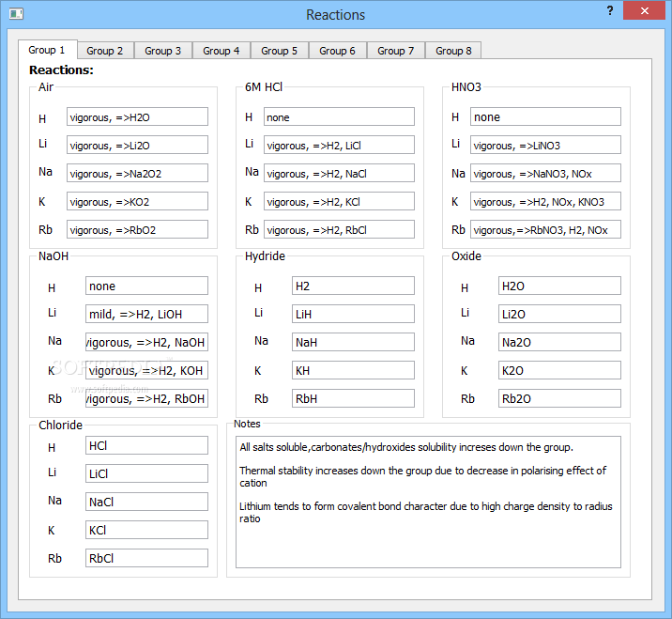Viewport: 672px width, 619px height.
Task: Click the 'HNO3' group label
Action: [466, 87]
